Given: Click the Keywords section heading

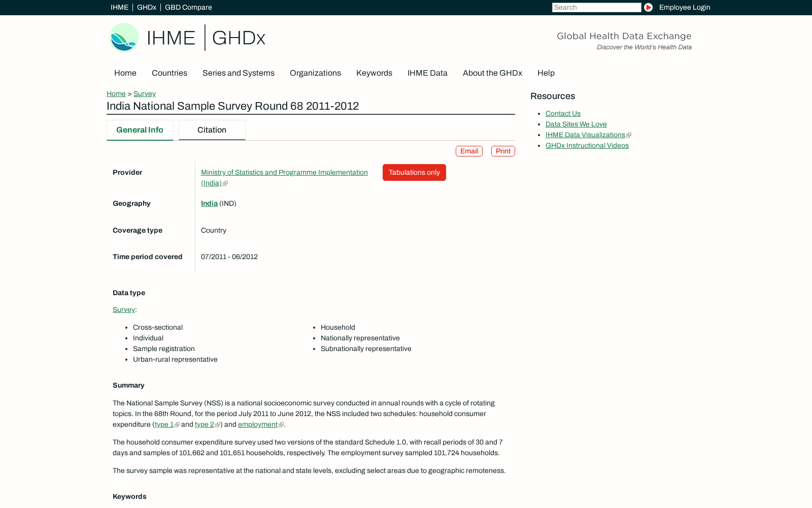Looking at the screenshot, I should pyautogui.click(x=129, y=496).
